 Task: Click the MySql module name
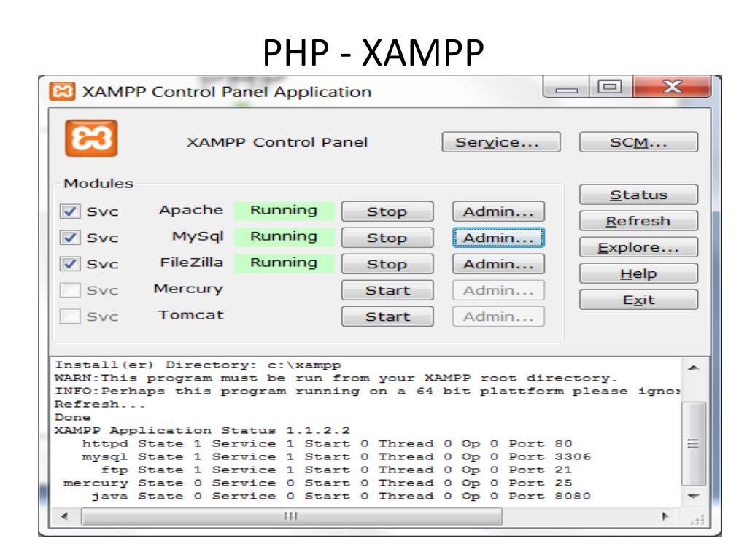coord(198,237)
